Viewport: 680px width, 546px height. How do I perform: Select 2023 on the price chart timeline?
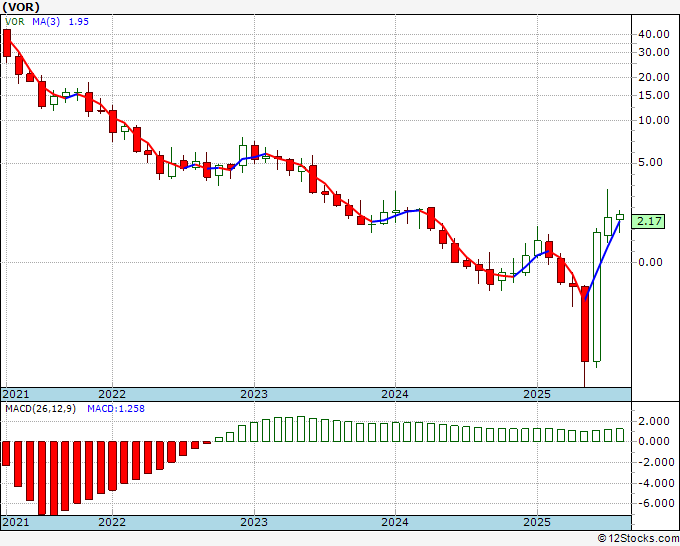(x=254, y=394)
